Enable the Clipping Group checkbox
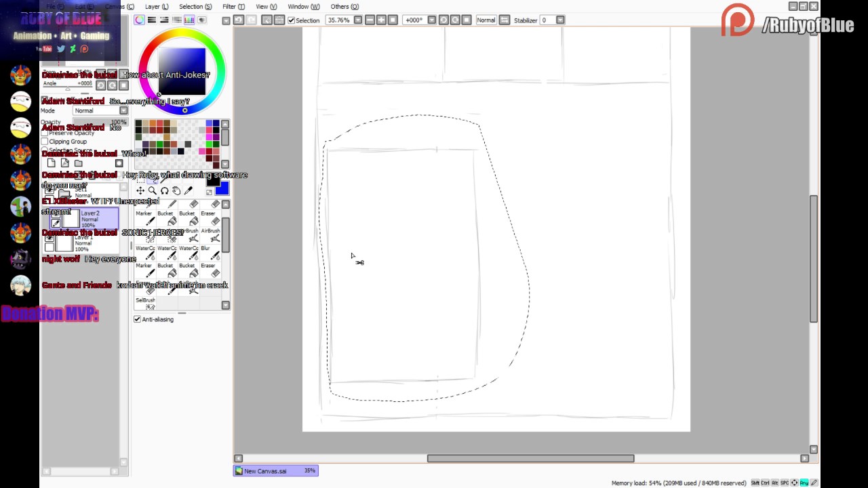Viewport: 868px width, 488px height. 45,142
